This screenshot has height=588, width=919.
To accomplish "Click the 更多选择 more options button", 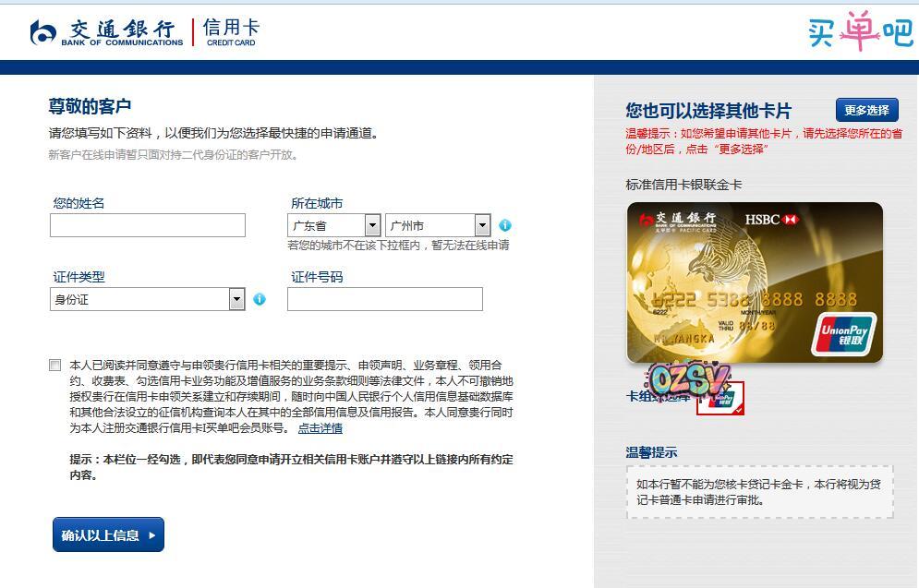I will click(869, 109).
